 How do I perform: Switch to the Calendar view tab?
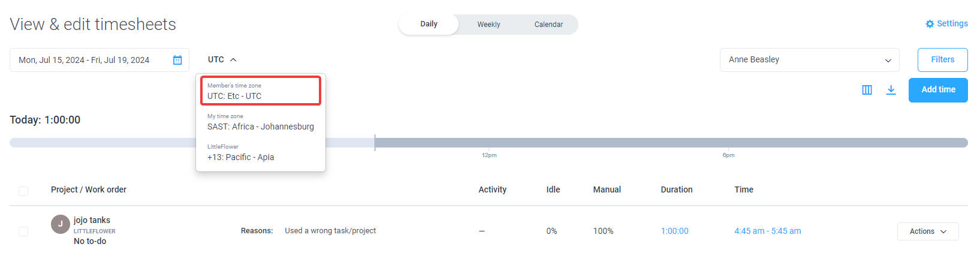click(548, 25)
